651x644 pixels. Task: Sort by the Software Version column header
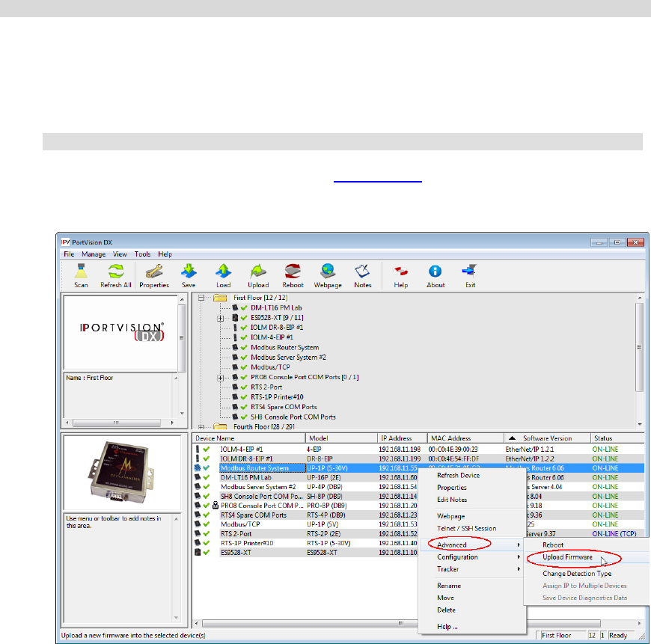547,438
